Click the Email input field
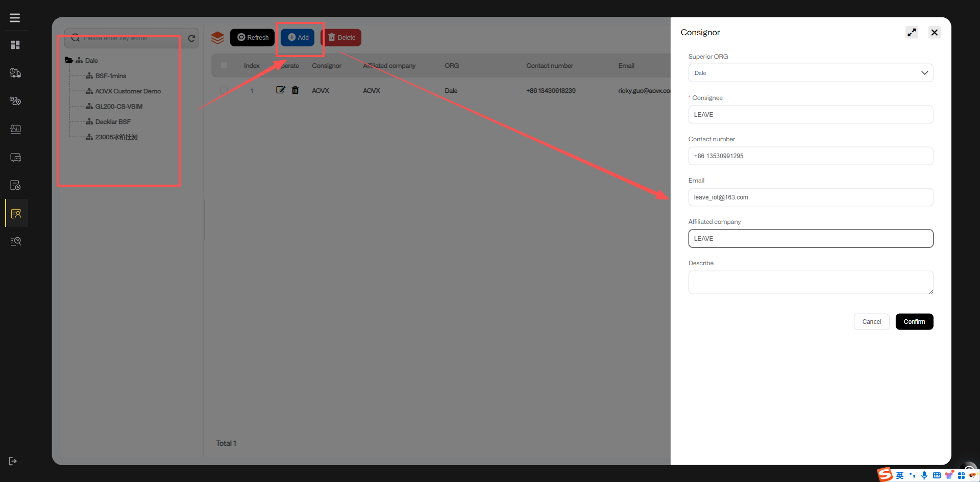980x482 pixels. point(810,197)
